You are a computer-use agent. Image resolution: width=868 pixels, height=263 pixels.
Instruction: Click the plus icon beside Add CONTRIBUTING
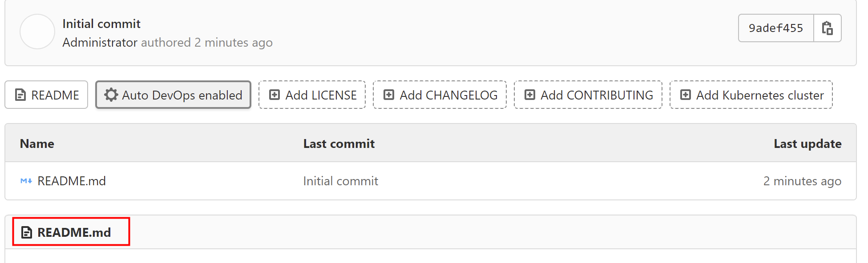coord(530,95)
